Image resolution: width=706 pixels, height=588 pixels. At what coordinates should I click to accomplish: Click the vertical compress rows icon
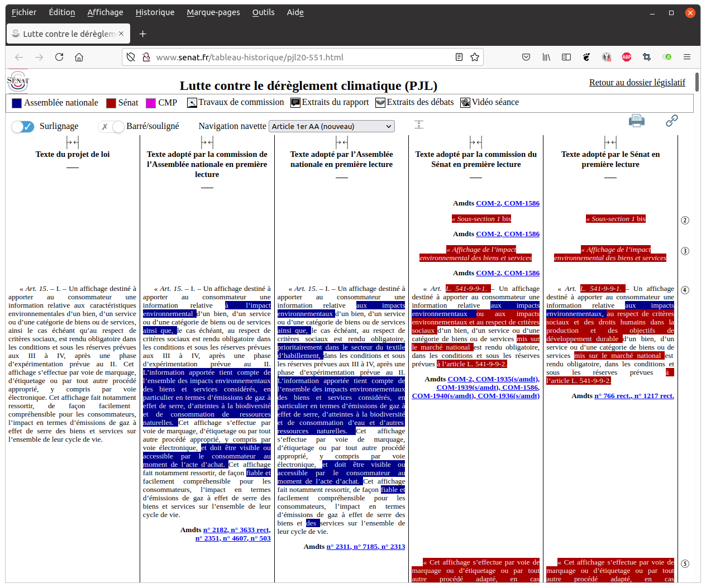click(x=419, y=125)
